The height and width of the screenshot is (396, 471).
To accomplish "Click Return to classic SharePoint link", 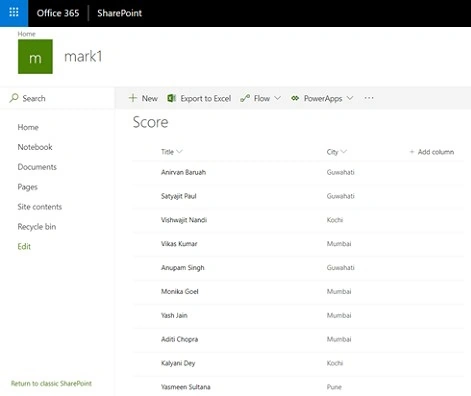I will (x=51, y=383).
